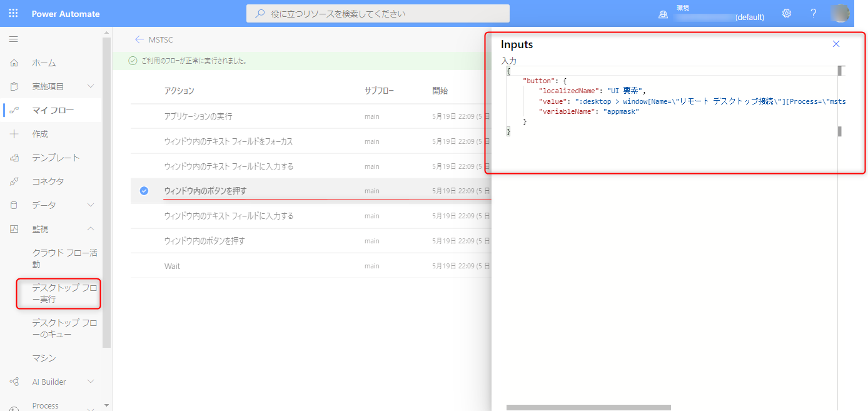Viewport: 868px width, 411px height.
Task: Click the main cell in アプリケーションの実行 row
Action: [372, 116]
